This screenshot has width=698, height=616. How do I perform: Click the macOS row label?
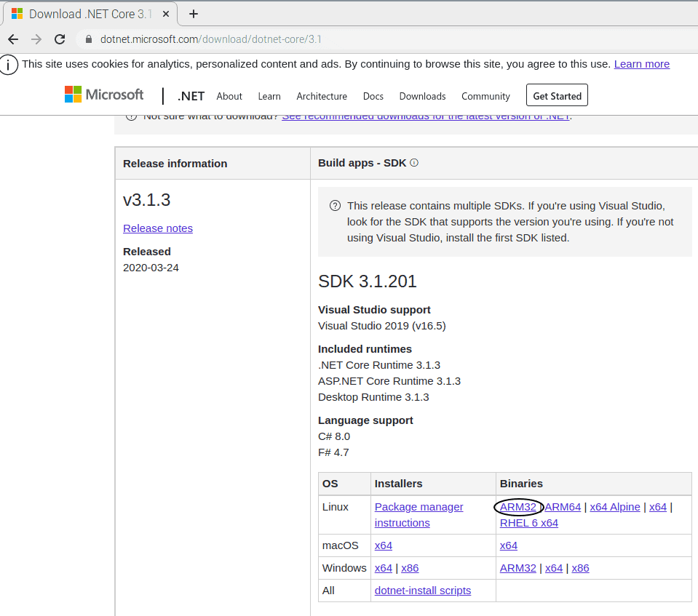point(340,545)
